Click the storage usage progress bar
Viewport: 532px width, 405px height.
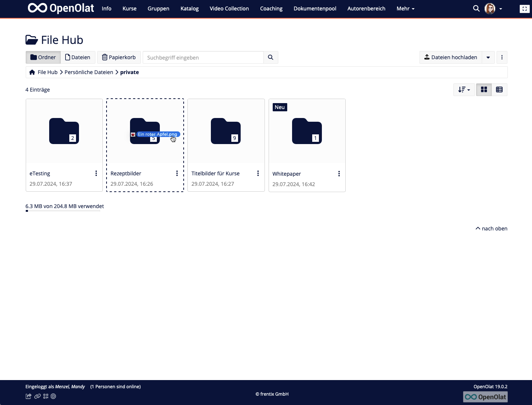click(63, 211)
